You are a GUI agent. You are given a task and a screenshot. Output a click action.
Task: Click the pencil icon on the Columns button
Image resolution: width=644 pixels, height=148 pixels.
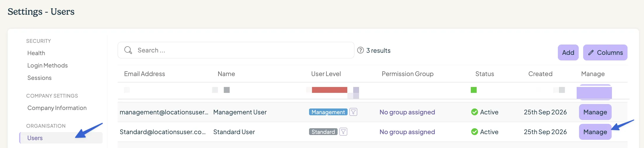coord(591,52)
